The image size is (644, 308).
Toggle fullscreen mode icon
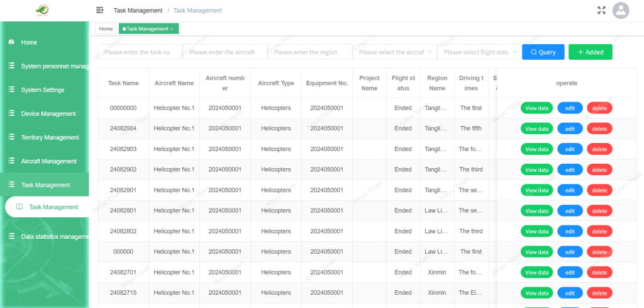(601, 10)
